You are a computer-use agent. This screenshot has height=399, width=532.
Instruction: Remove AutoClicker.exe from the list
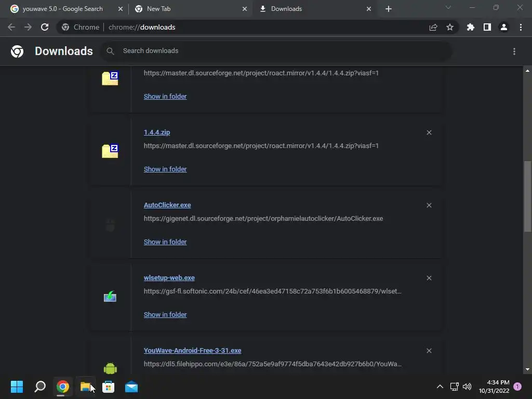tap(429, 205)
